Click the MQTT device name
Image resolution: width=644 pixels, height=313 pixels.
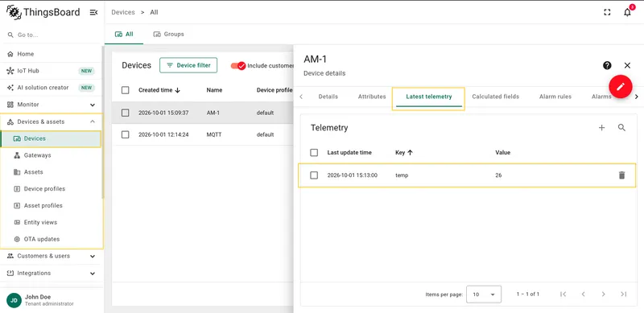214,134
